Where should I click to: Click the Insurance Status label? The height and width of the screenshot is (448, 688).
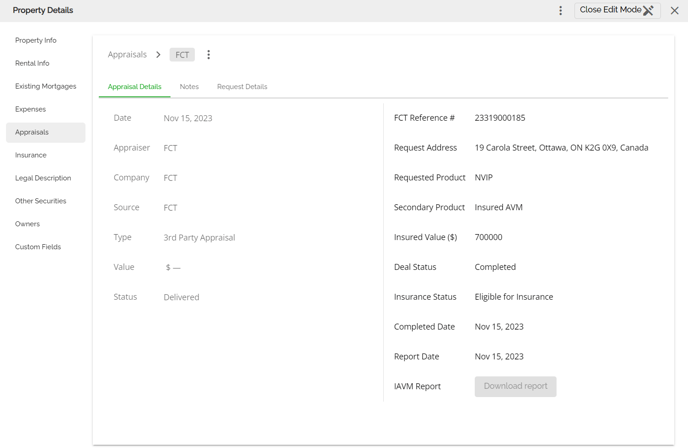coord(425,297)
